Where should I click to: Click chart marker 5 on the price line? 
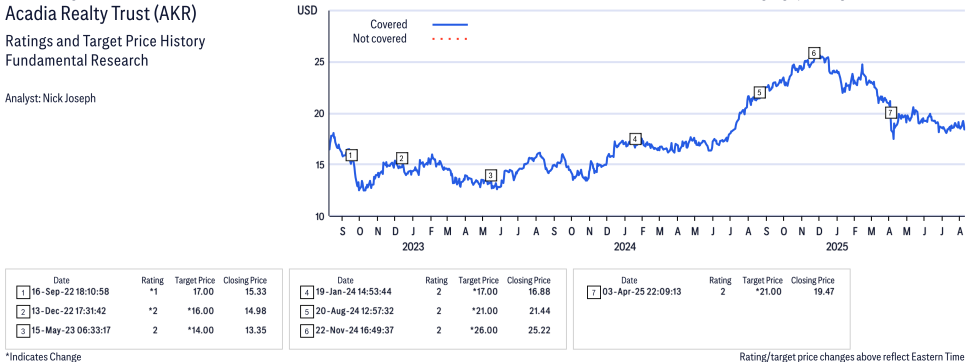click(759, 92)
